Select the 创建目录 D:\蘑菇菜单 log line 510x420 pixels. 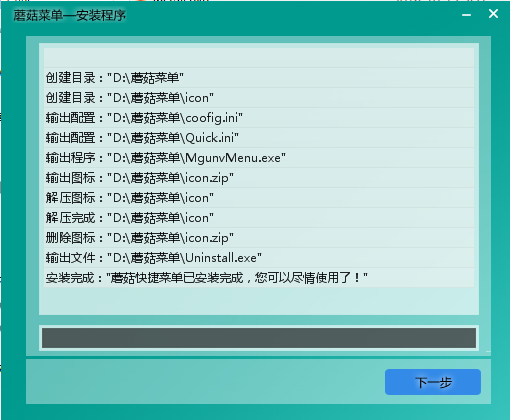(x=259, y=78)
